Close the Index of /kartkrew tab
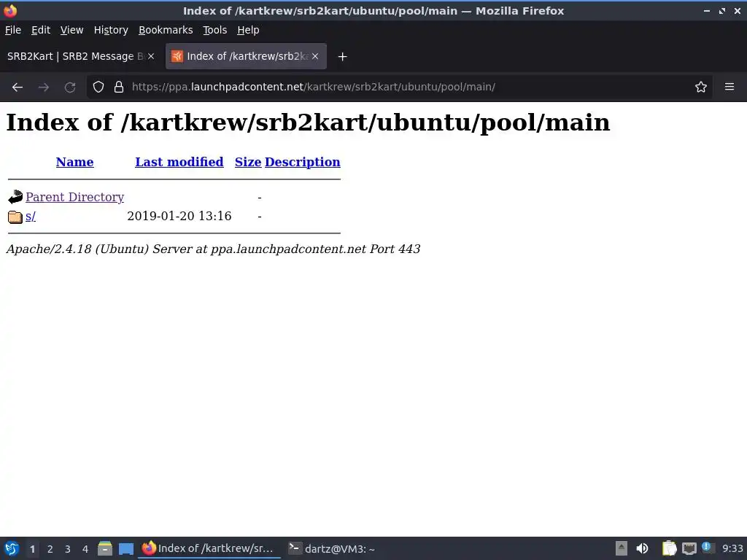747x560 pixels. [315, 56]
